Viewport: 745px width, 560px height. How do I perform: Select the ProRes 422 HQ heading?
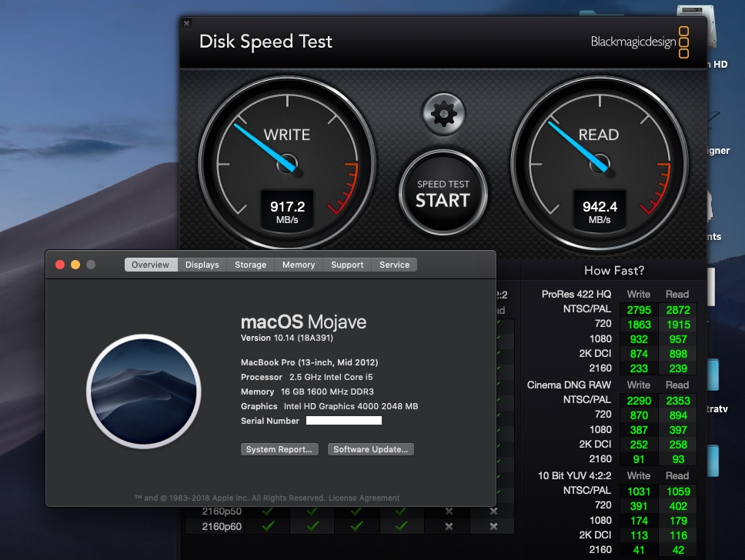[x=576, y=294]
